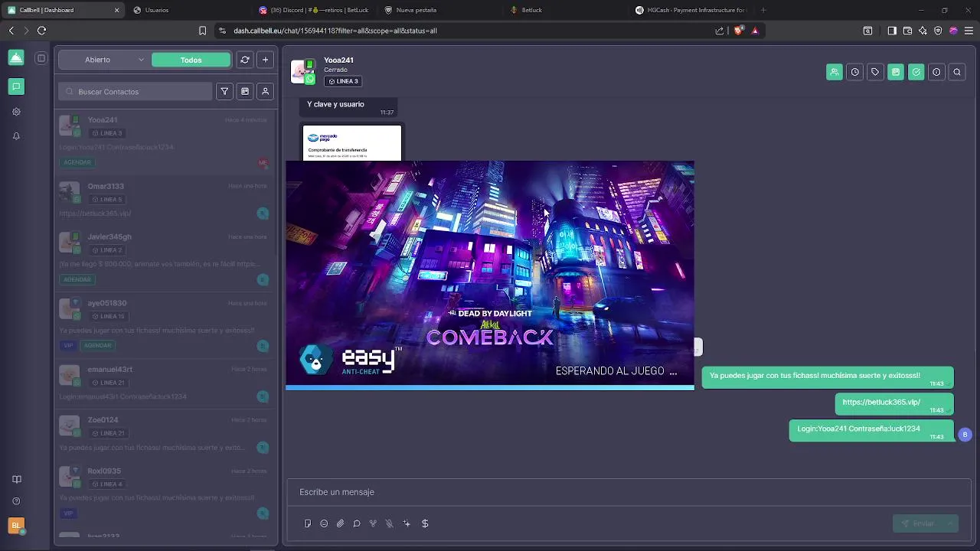Toggle the green checkmark resolve button
The height and width of the screenshot is (551, 980).
coord(916,72)
